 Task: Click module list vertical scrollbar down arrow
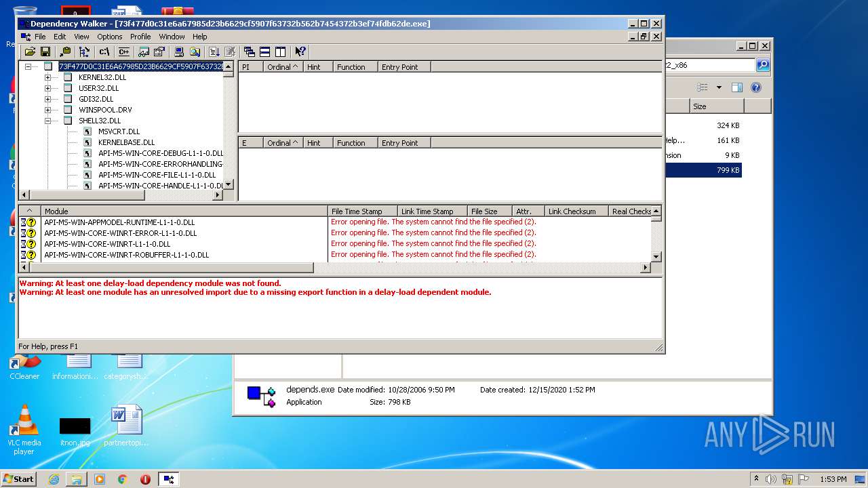(x=656, y=257)
